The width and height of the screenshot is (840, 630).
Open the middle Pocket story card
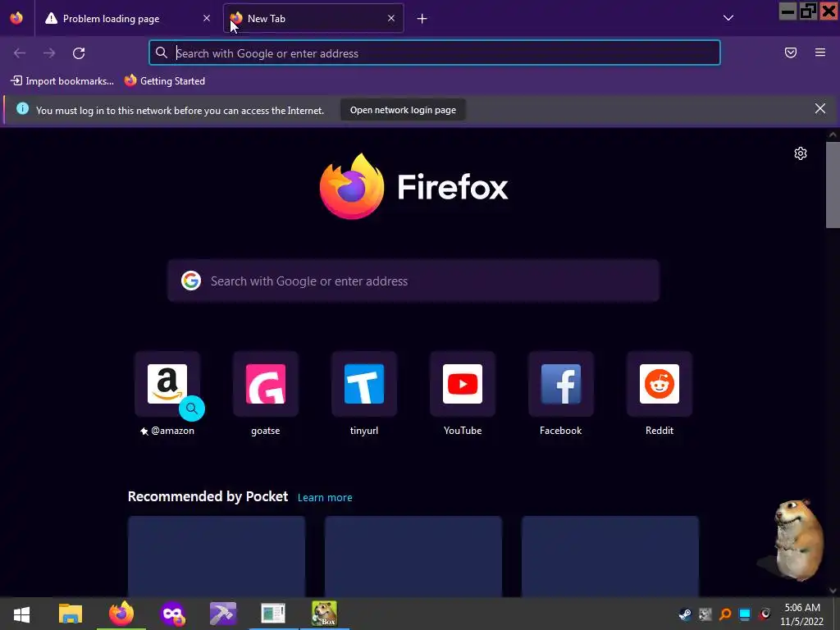(413, 557)
